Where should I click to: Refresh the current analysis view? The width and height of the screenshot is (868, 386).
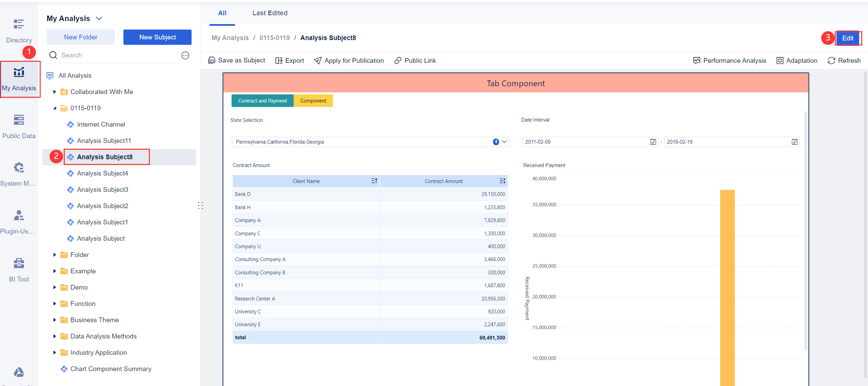[844, 60]
